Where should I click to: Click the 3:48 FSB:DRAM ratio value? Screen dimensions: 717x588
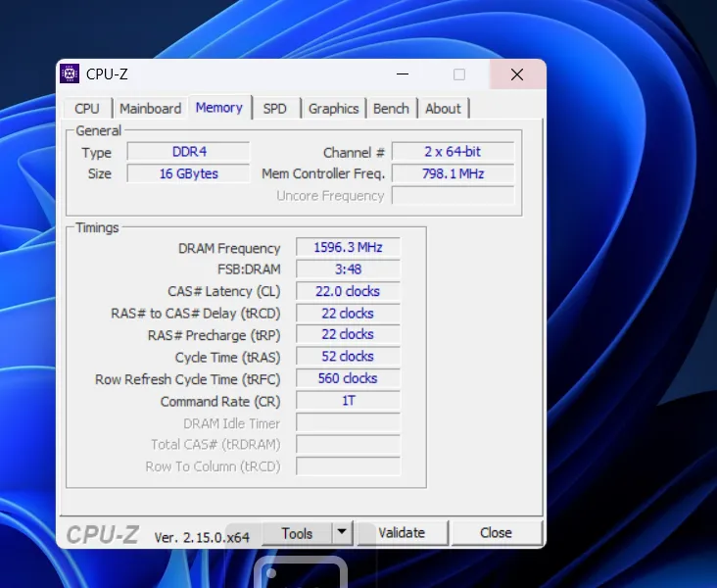click(348, 269)
